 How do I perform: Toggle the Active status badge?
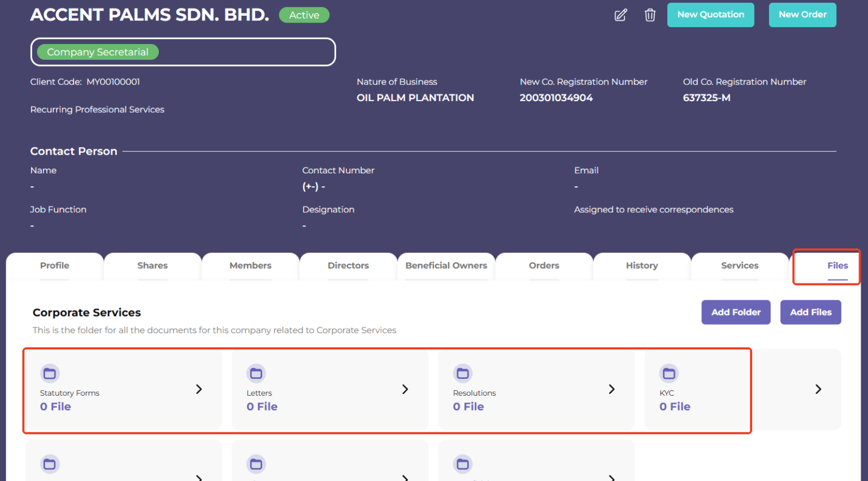pyautogui.click(x=304, y=15)
